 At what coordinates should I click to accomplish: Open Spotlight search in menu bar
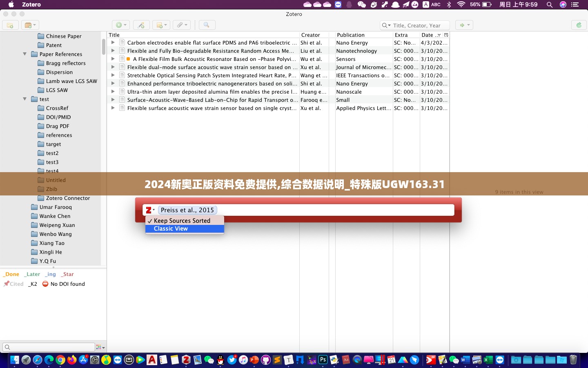point(550,4)
